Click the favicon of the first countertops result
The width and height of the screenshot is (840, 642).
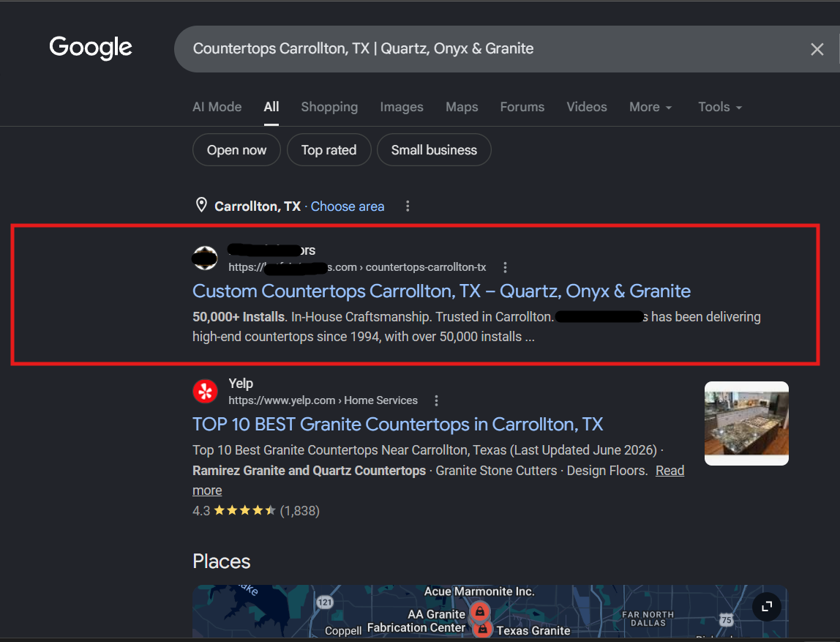205,258
